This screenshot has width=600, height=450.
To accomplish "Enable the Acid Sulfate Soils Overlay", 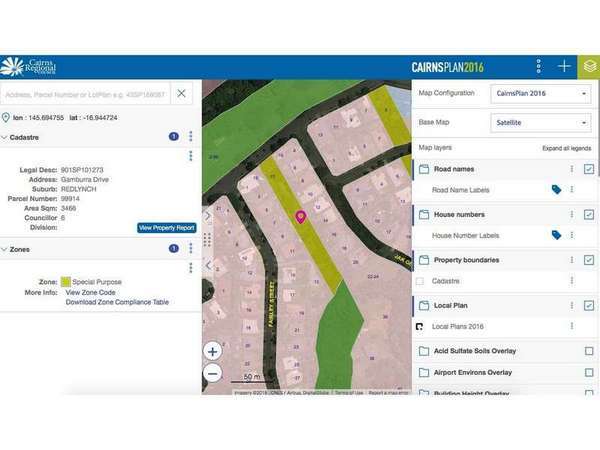I will [x=589, y=351].
